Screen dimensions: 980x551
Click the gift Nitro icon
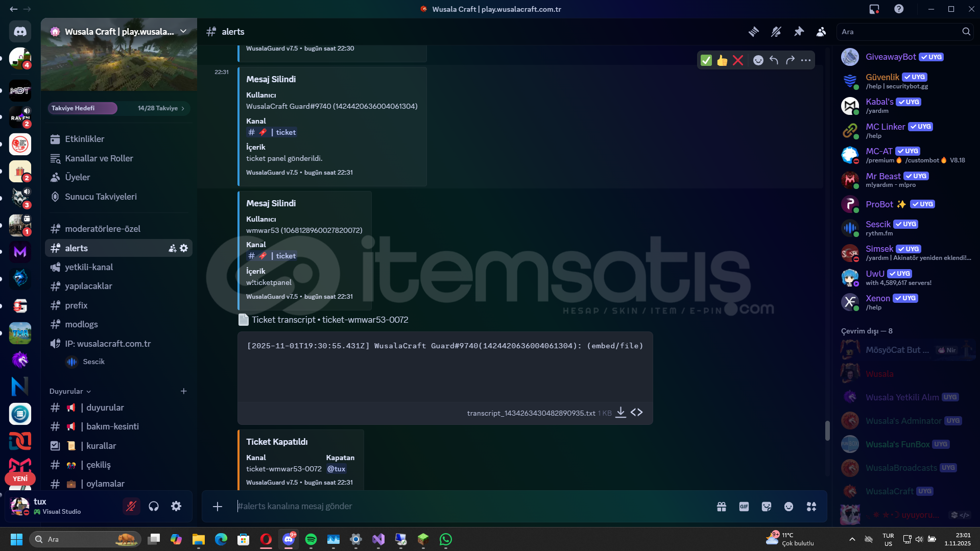click(x=721, y=506)
